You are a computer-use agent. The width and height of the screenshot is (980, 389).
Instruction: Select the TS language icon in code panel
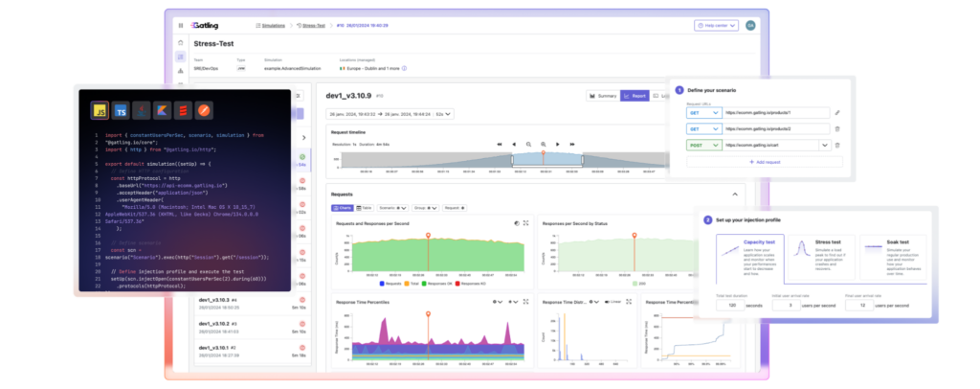122,110
